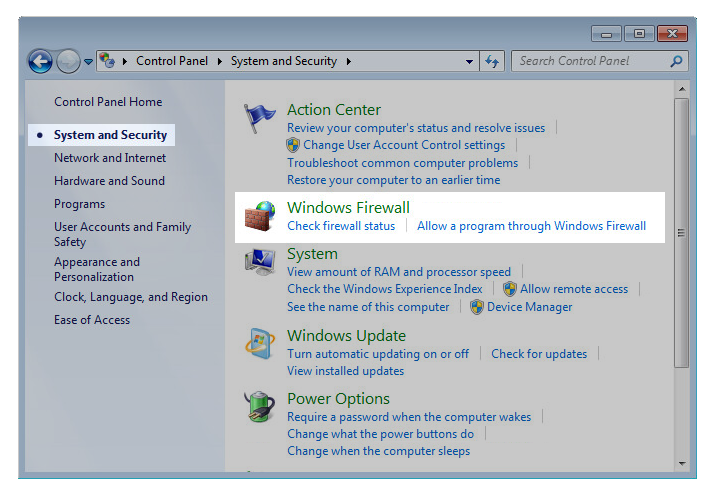The image size is (714, 496).
Task: Open the Action Center heading
Action: [334, 110]
